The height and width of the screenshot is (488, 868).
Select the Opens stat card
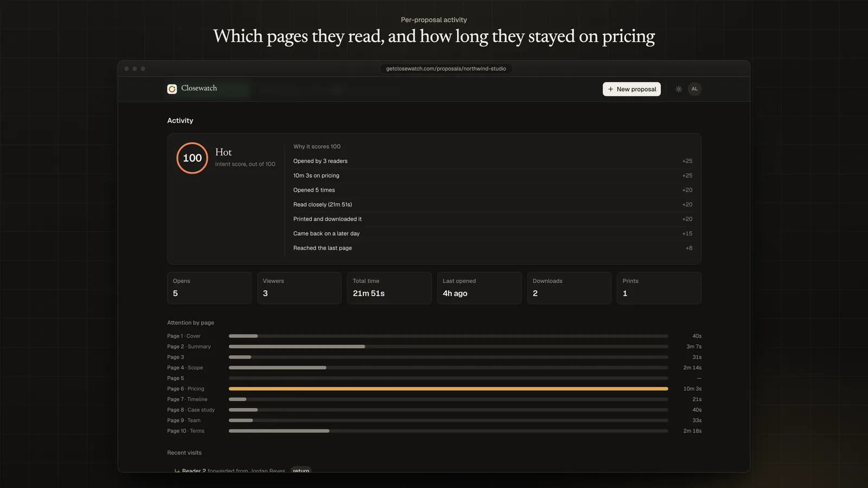(x=209, y=288)
